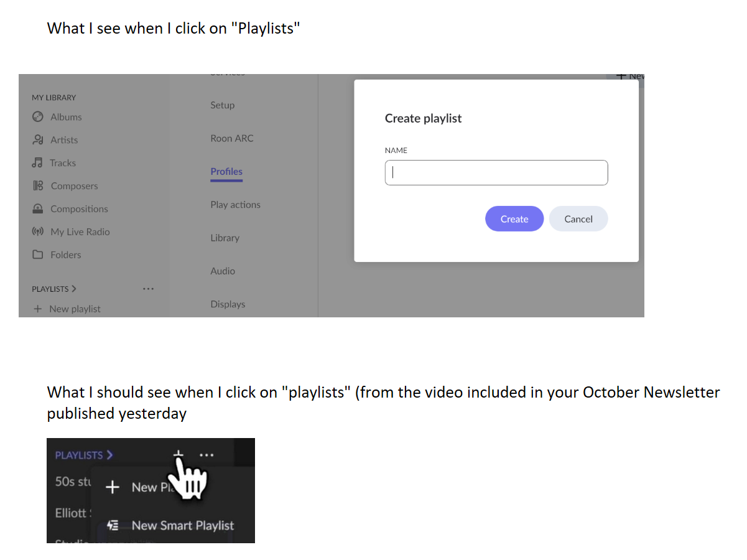
Task: Open Albums disc icon in My Library
Action: coord(38,117)
